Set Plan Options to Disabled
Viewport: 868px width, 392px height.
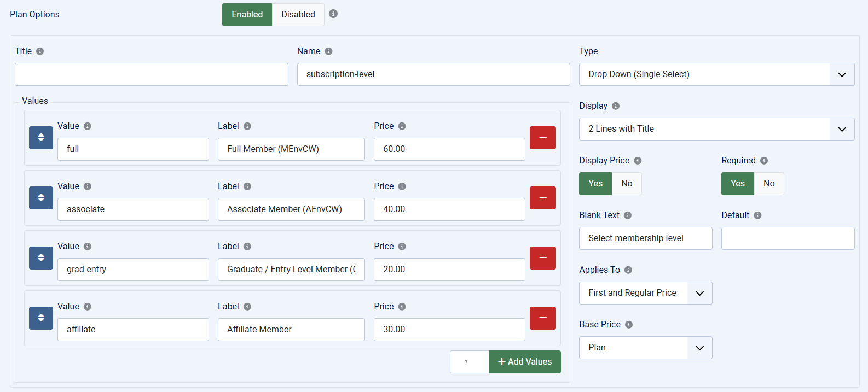click(x=298, y=15)
